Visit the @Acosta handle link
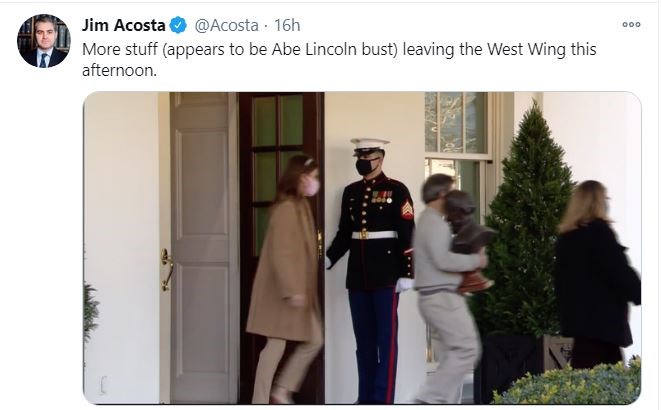Image resolution: width=661 pixels, height=410 pixels. [x=226, y=25]
